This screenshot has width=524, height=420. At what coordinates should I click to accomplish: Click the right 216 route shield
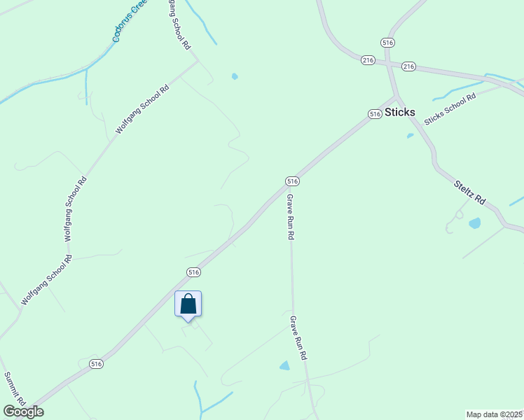click(x=408, y=66)
